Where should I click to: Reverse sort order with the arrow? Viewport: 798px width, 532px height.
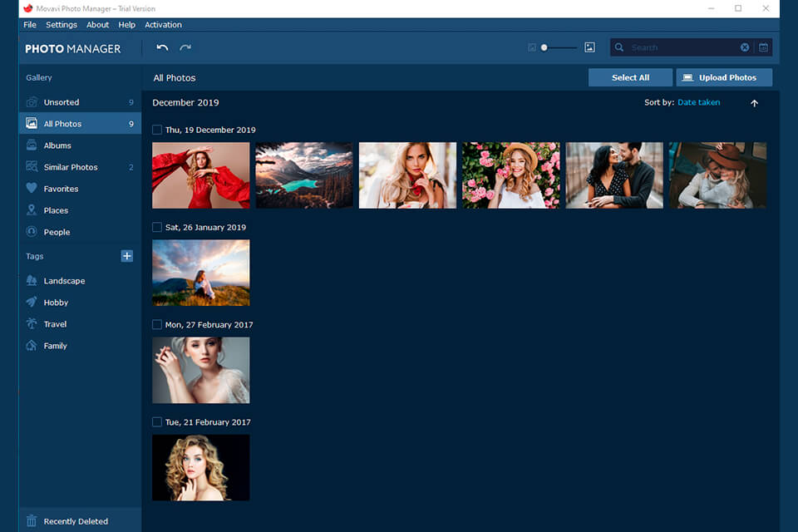click(x=754, y=103)
